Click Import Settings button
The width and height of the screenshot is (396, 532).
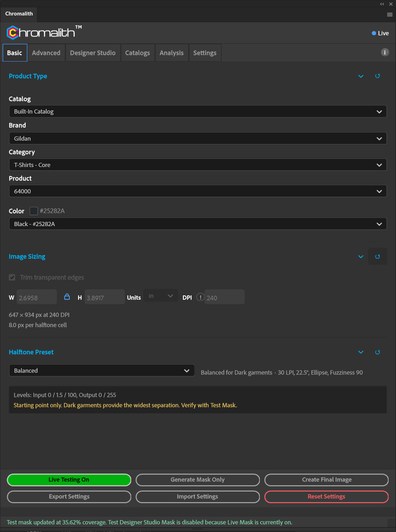click(198, 496)
